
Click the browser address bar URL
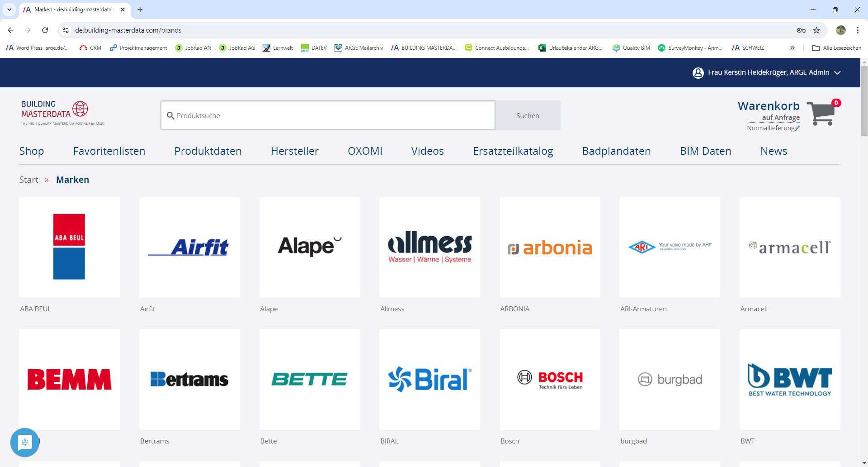coord(128,30)
